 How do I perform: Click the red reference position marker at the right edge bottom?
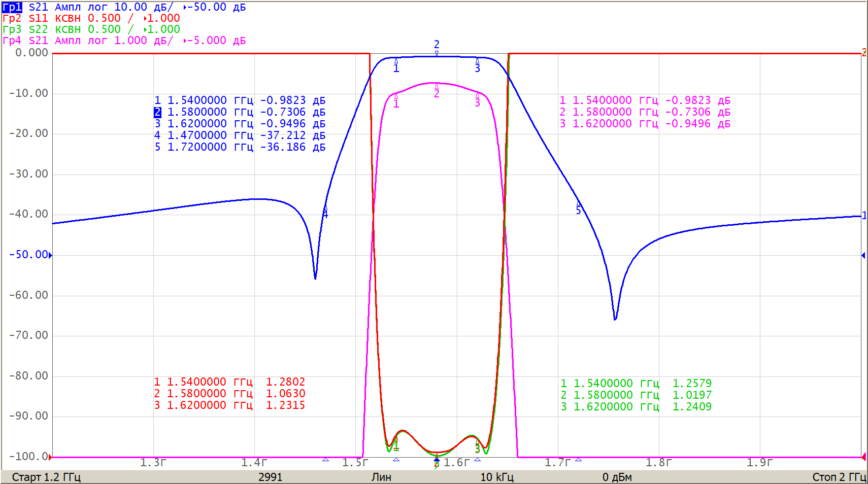pos(864,457)
